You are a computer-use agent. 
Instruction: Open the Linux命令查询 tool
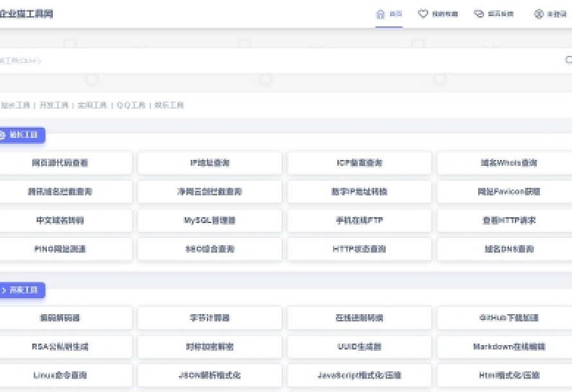pos(60,375)
